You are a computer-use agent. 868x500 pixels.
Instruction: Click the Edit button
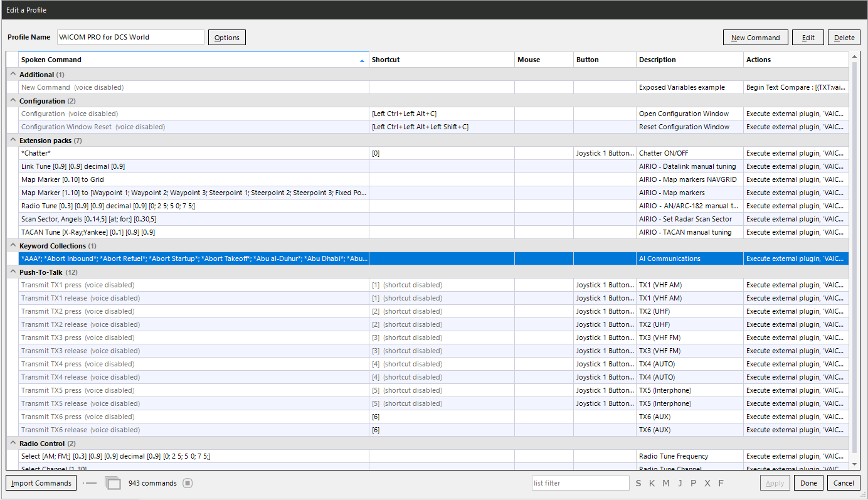pyautogui.click(x=808, y=38)
